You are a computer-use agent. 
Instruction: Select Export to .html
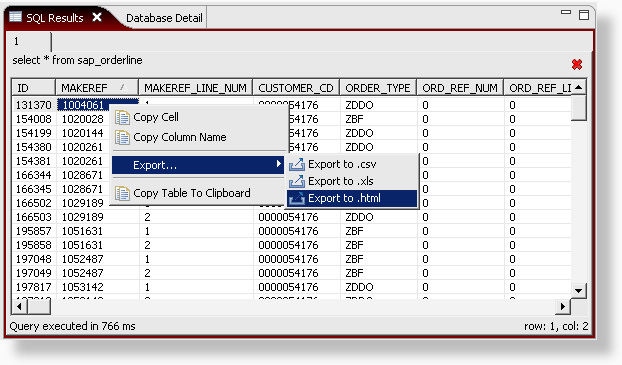[352, 198]
